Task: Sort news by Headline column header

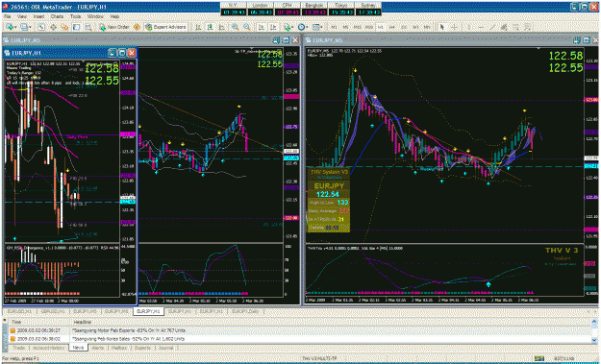Action: point(83,322)
